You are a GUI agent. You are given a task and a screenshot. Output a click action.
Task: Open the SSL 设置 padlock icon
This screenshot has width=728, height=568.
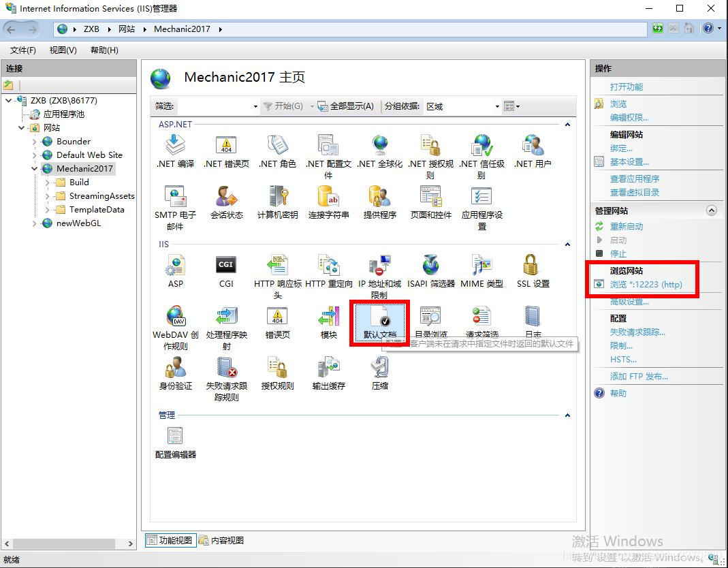click(x=531, y=265)
